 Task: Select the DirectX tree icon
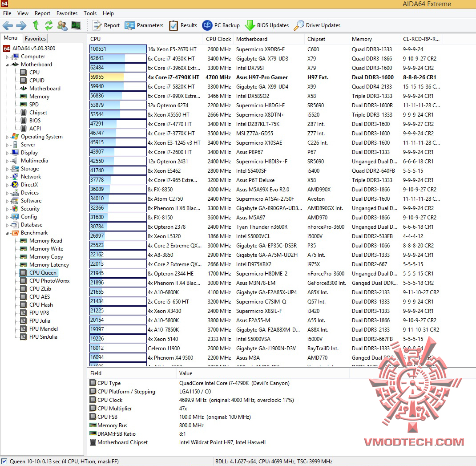(15, 184)
